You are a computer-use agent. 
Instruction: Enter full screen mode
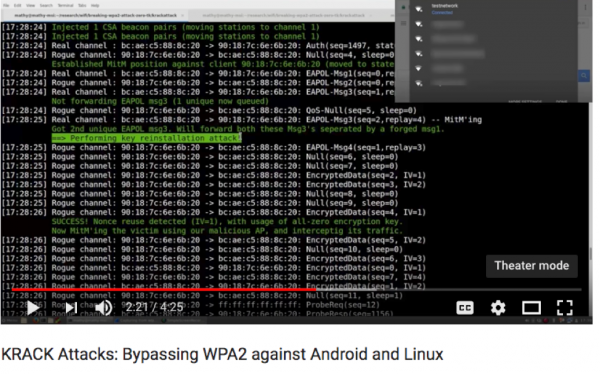(565, 308)
